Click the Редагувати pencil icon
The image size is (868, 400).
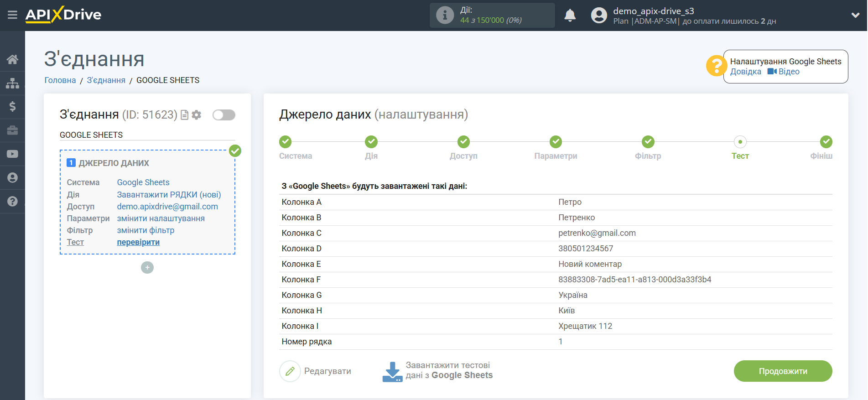point(290,371)
